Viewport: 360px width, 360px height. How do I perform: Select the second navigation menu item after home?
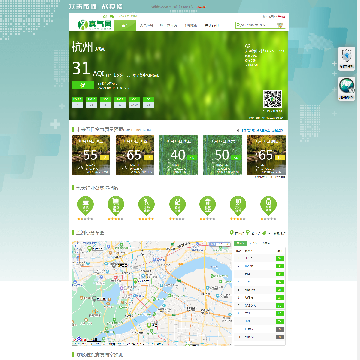pyautogui.click(x=168, y=25)
